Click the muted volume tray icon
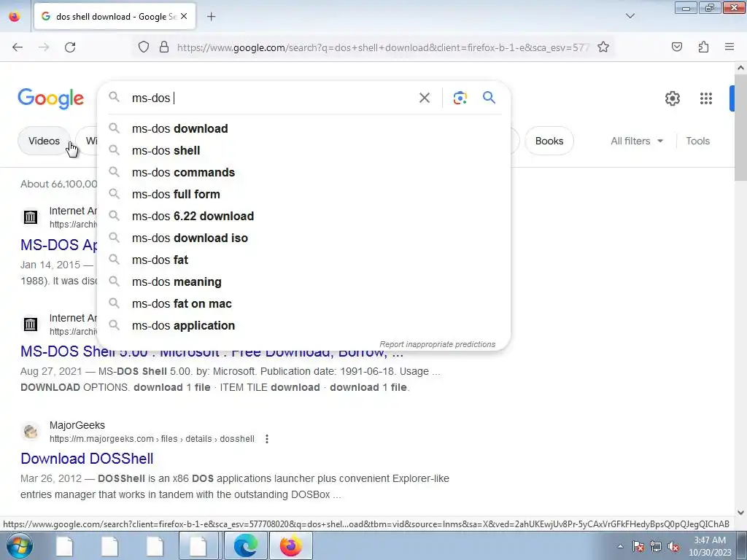This screenshot has height=560, width=747. (x=673, y=547)
